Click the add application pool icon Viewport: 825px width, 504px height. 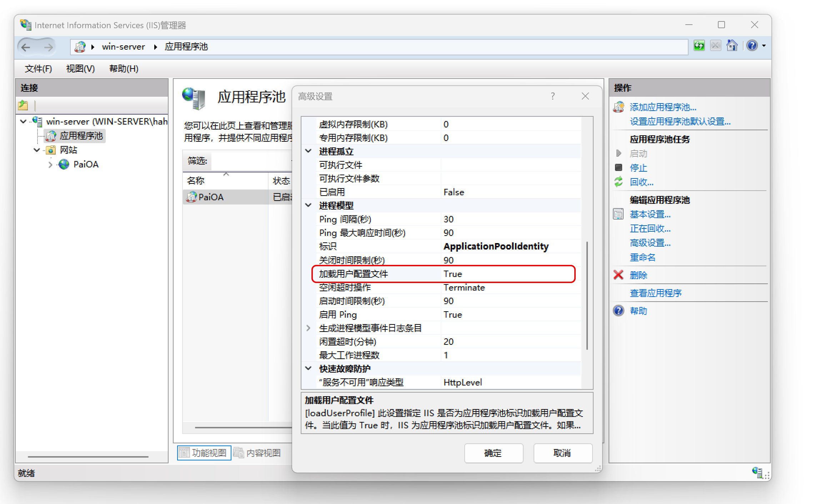619,107
